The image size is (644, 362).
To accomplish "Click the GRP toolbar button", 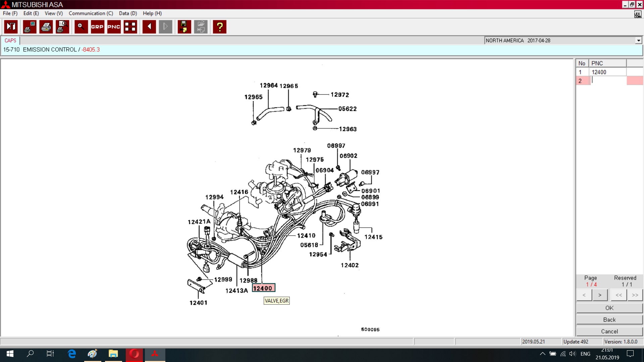I will coord(97,27).
